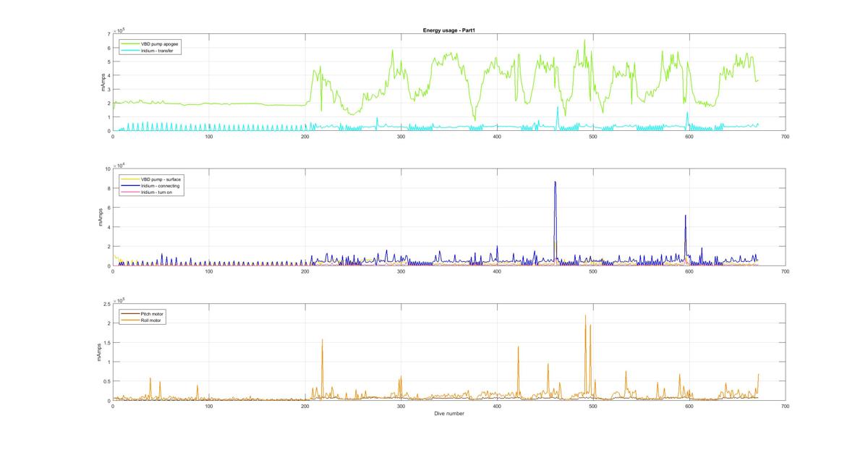Select the 'Pitch motor' legend entry

(x=142, y=314)
